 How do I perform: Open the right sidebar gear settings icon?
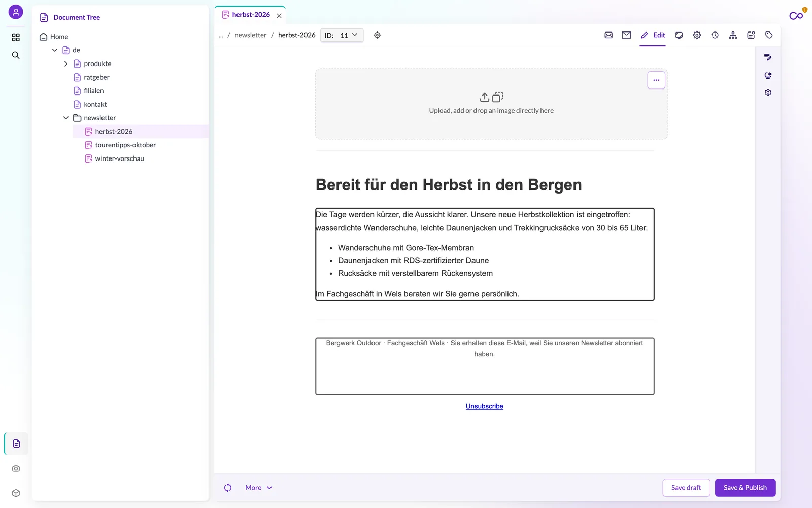(x=768, y=92)
